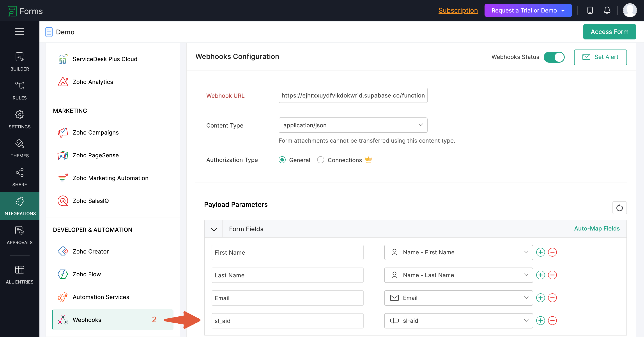This screenshot has height=337, width=644.
Task: Add row after sl_aid parameter
Action: pos(541,321)
